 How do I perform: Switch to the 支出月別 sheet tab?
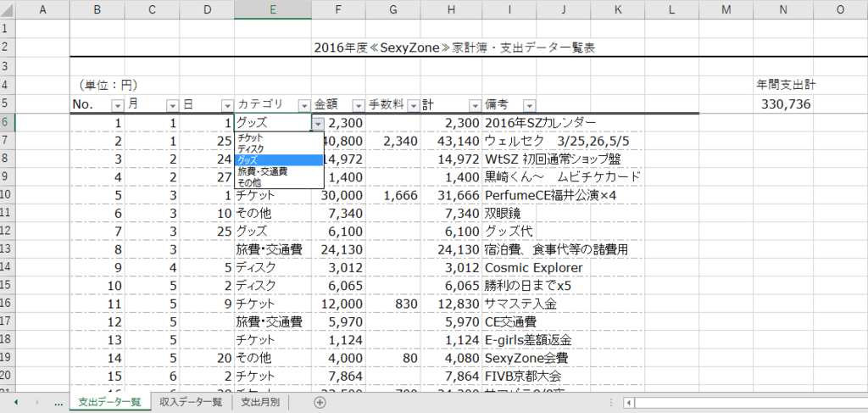[260, 403]
